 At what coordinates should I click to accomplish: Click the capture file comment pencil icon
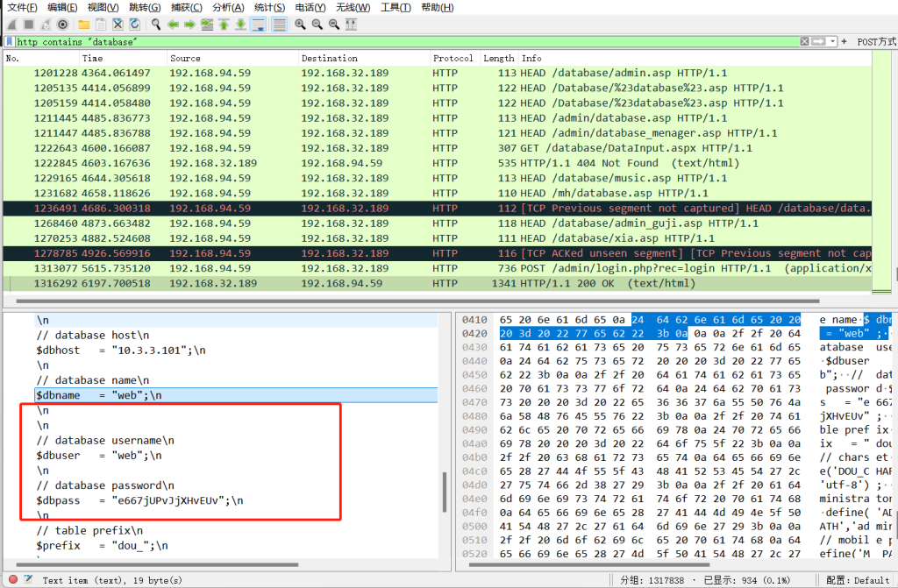click(x=28, y=579)
